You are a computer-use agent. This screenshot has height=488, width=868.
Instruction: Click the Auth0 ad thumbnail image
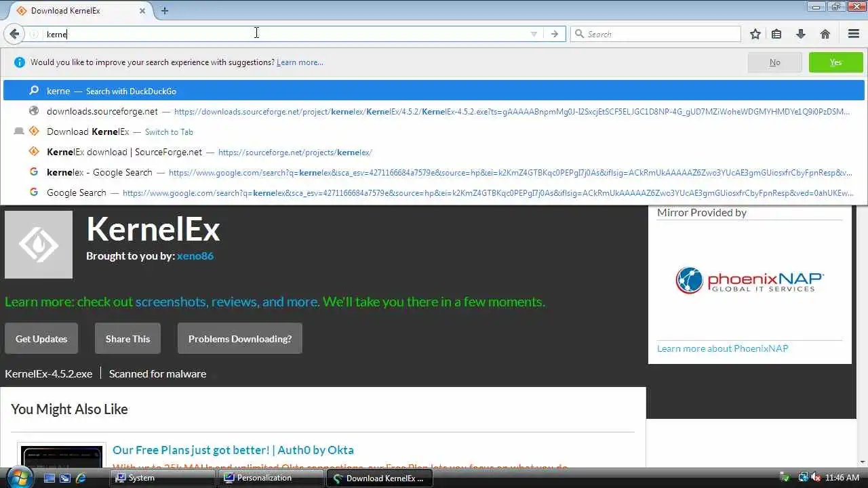pyautogui.click(x=62, y=456)
